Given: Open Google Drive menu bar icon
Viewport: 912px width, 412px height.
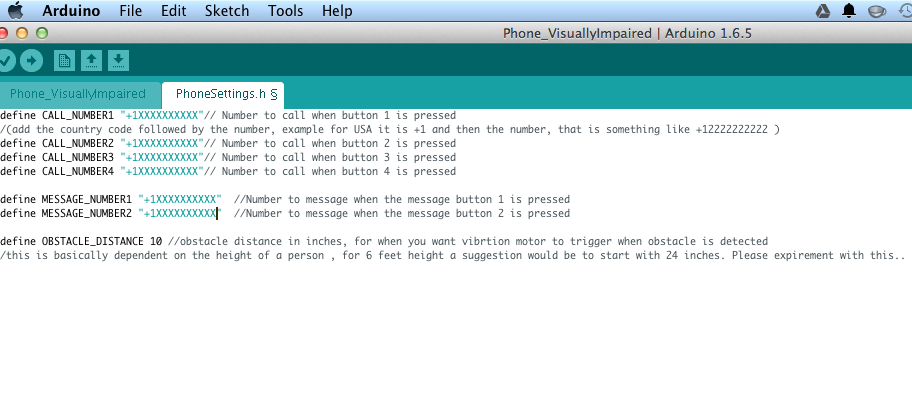Looking at the screenshot, I should click(822, 11).
